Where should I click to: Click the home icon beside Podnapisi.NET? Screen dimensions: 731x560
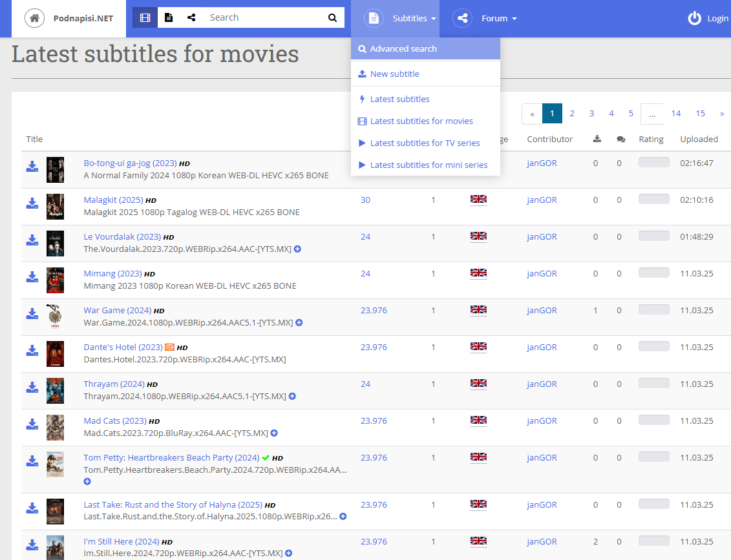(34, 18)
